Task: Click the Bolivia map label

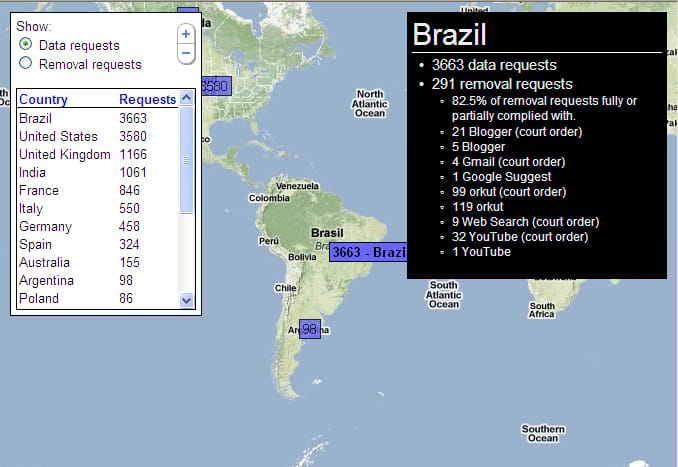Action: pos(302,257)
